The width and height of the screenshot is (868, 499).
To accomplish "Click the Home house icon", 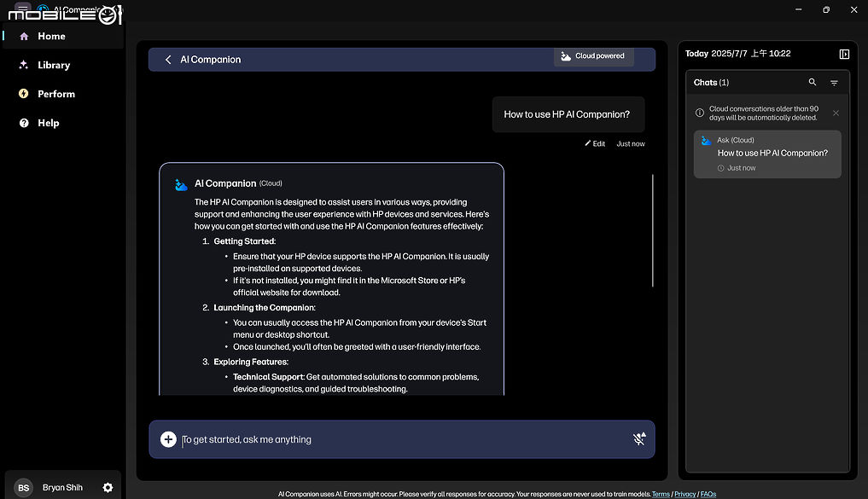I will 24,36.
